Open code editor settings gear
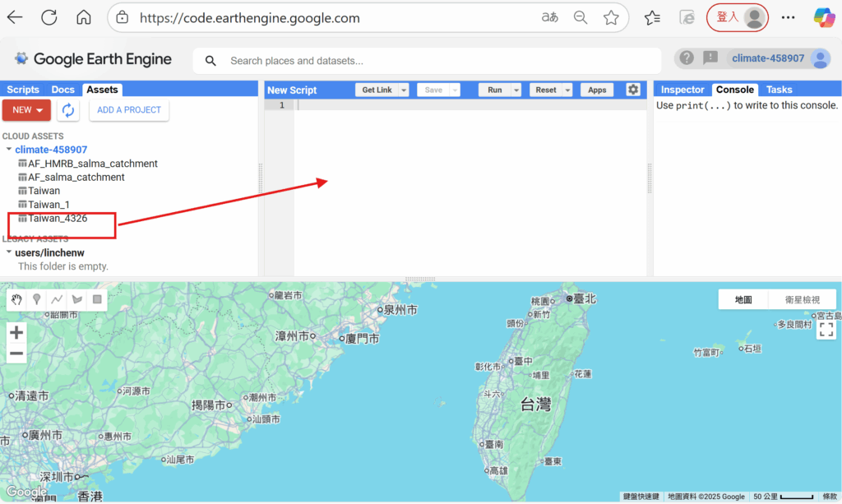Image resolution: width=842 pixels, height=504 pixels. [x=633, y=90]
